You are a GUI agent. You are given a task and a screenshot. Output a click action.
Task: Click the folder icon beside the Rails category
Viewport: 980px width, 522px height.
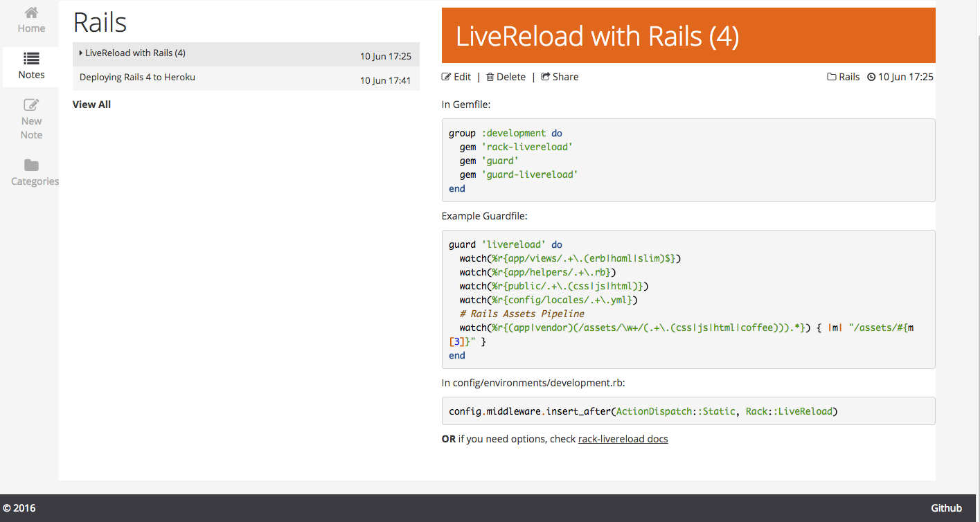832,77
